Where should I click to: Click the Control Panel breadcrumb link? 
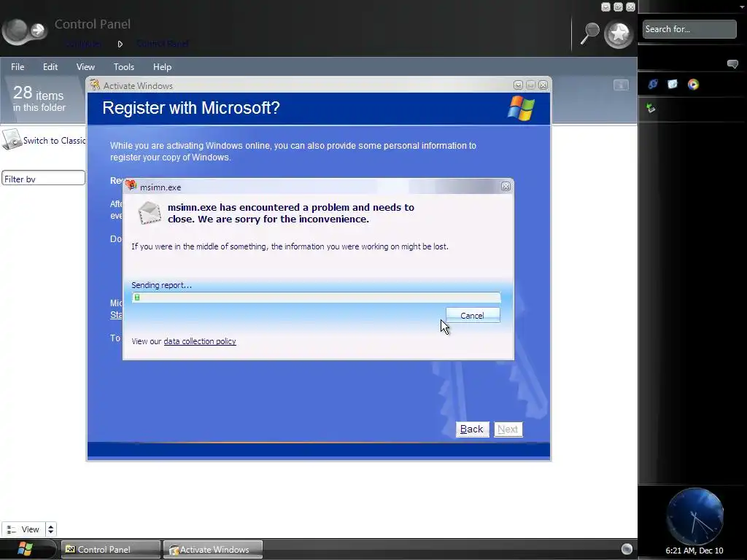163,44
